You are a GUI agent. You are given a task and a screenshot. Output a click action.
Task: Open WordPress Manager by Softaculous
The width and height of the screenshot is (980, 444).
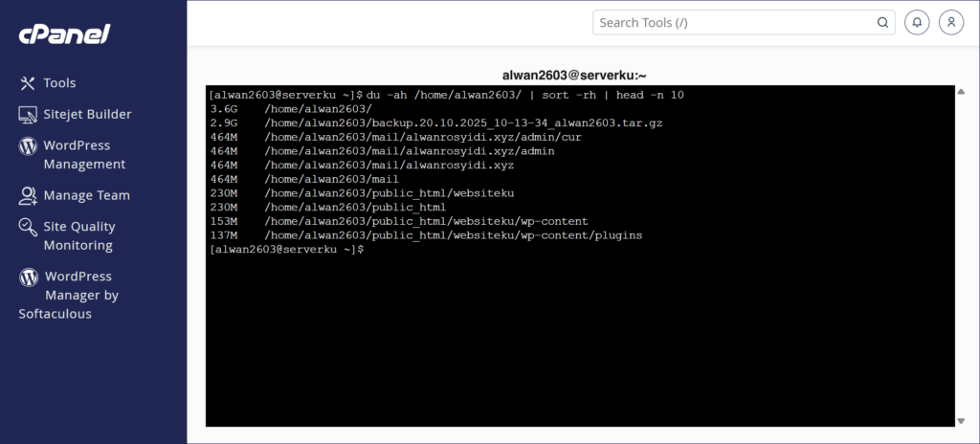click(69, 295)
